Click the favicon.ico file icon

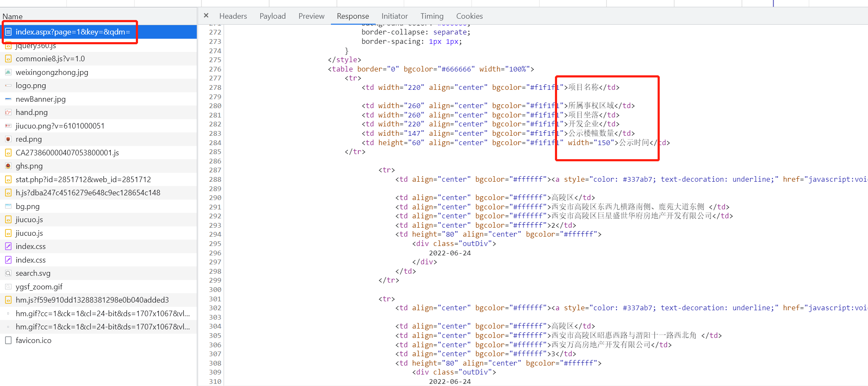point(8,340)
